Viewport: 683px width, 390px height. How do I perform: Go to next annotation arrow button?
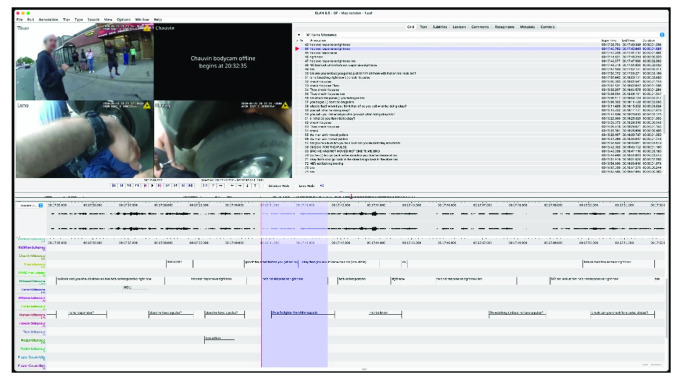[240, 186]
